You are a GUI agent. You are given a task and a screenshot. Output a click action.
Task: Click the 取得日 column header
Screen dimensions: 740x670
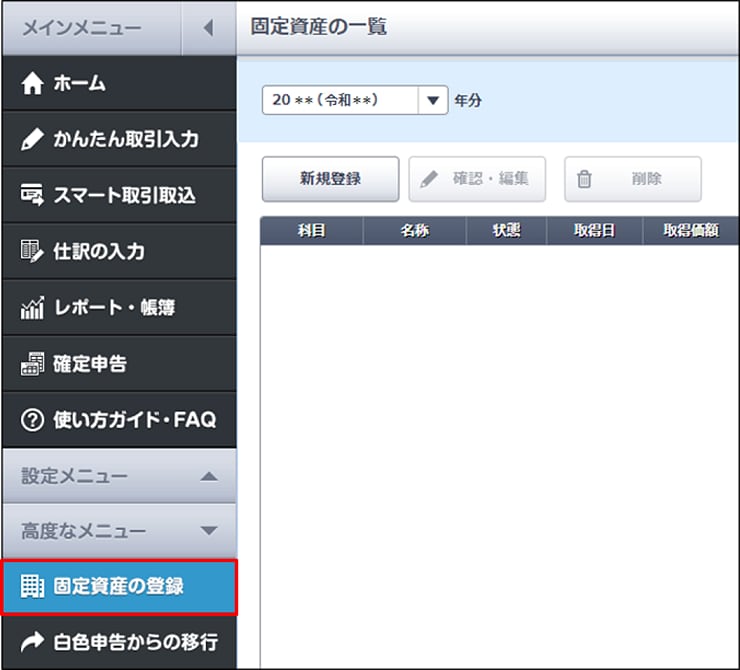coord(595,231)
